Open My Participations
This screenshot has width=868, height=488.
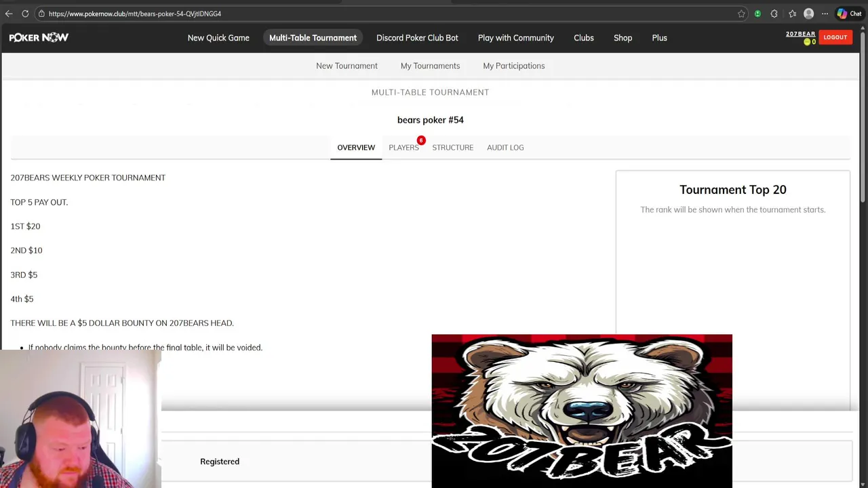(513, 66)
